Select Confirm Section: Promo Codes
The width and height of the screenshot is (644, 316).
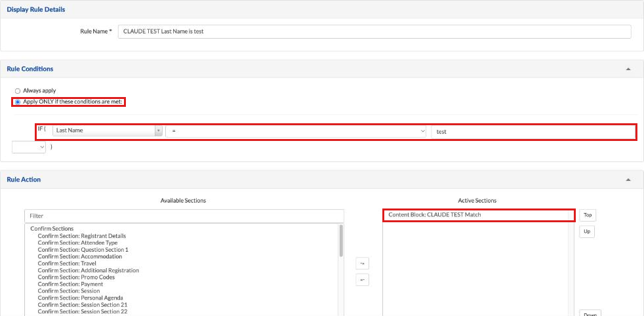coord(76,277)
